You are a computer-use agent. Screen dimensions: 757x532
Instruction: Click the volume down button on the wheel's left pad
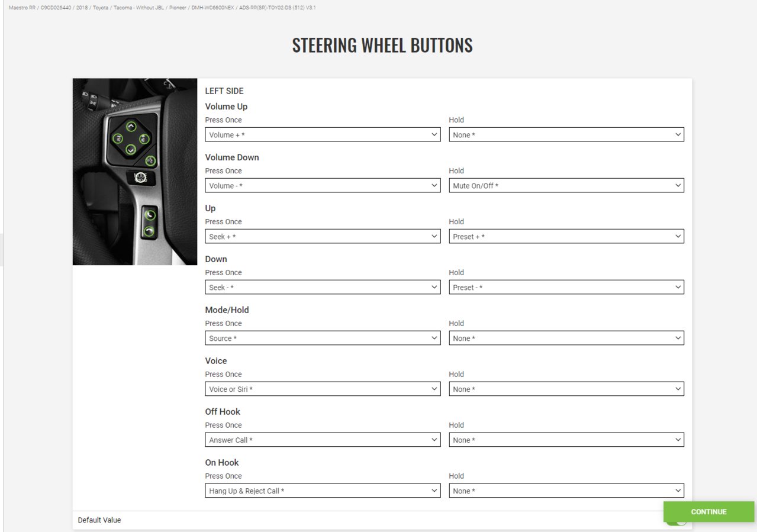(x=118, y=139)
